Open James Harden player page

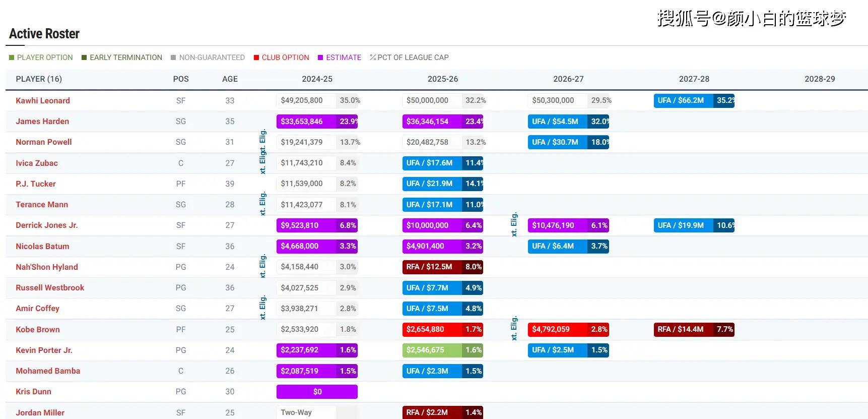coord(42,121)
